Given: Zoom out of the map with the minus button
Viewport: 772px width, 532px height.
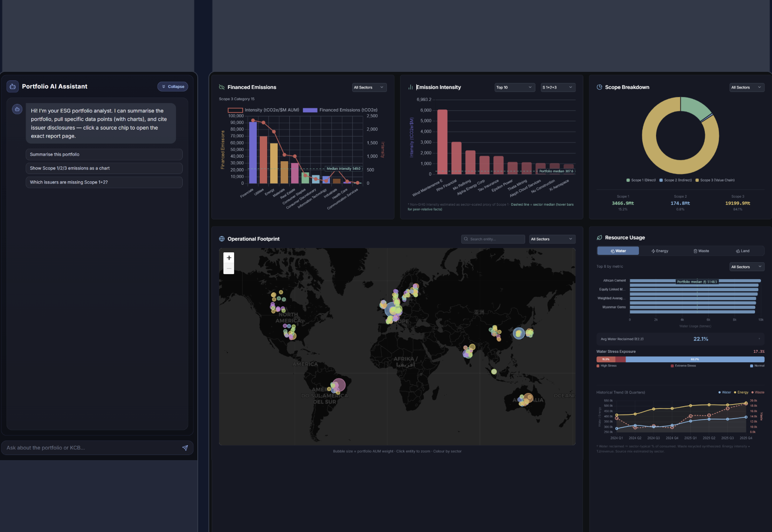Looking at the screenshot, I should click(x=229, y=269).
